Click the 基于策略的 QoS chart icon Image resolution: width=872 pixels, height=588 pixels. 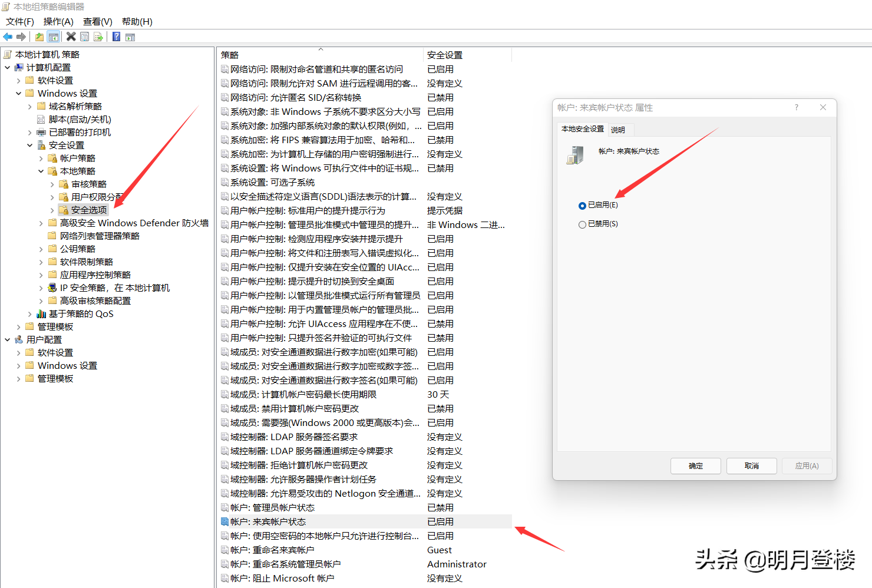click(x=41, y=313)
